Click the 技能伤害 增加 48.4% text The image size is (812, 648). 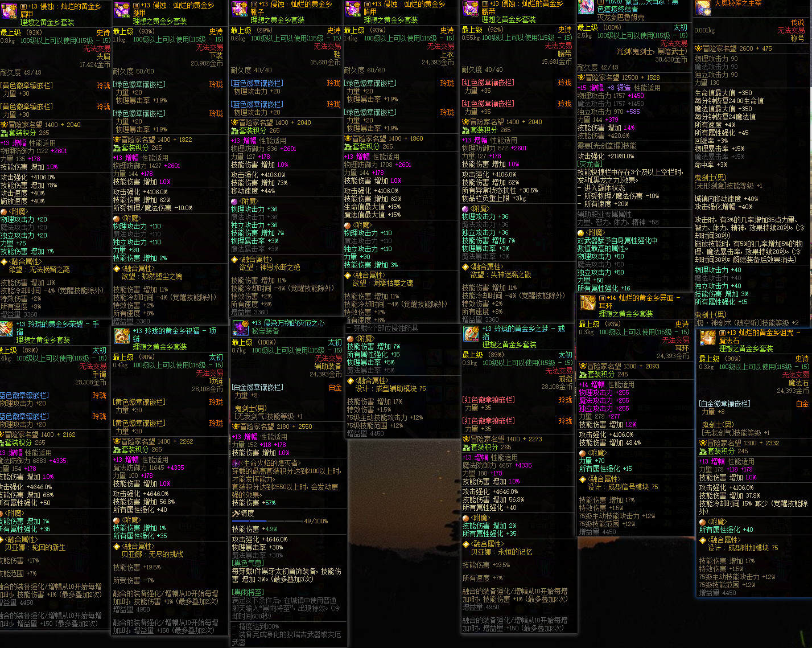point(611,442)
